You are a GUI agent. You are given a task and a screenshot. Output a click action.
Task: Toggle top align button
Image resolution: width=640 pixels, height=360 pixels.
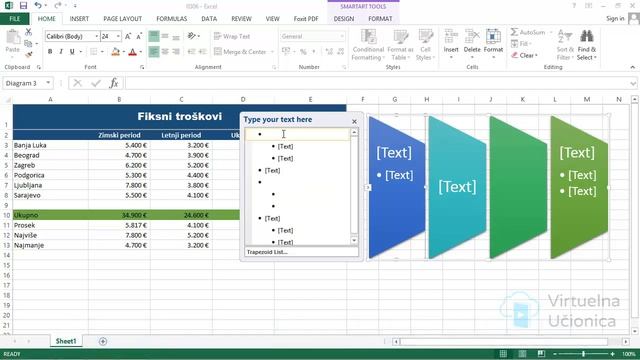pyautogui.click(x=154, y=36)
